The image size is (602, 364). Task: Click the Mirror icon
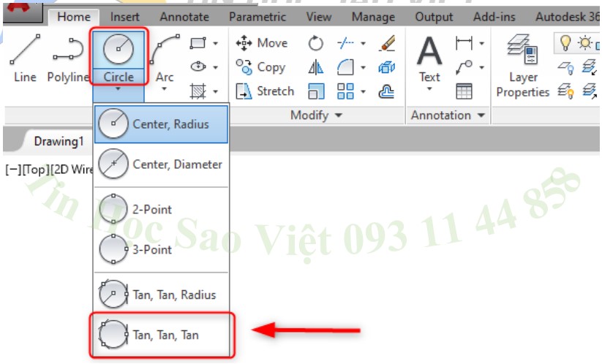coord(315,67)
